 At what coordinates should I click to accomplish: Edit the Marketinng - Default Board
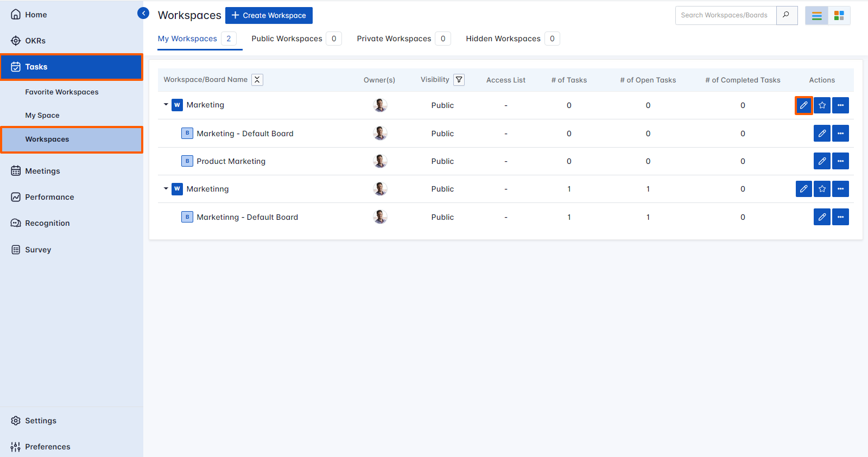(822, 217)
